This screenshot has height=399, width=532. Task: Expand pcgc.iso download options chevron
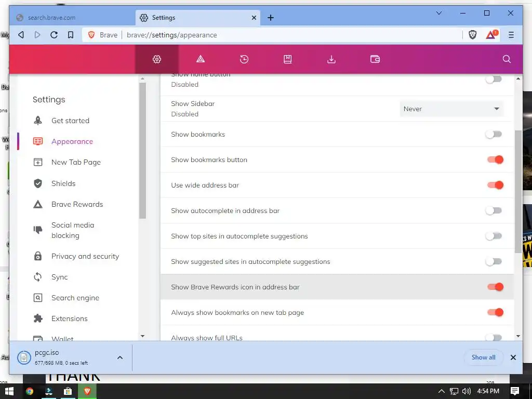(120, 357)
